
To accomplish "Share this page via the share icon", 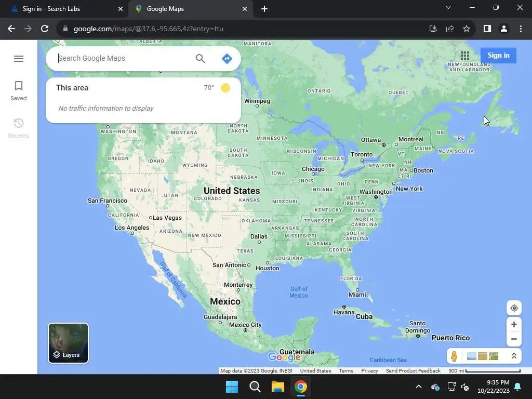I will pos(450,29).
